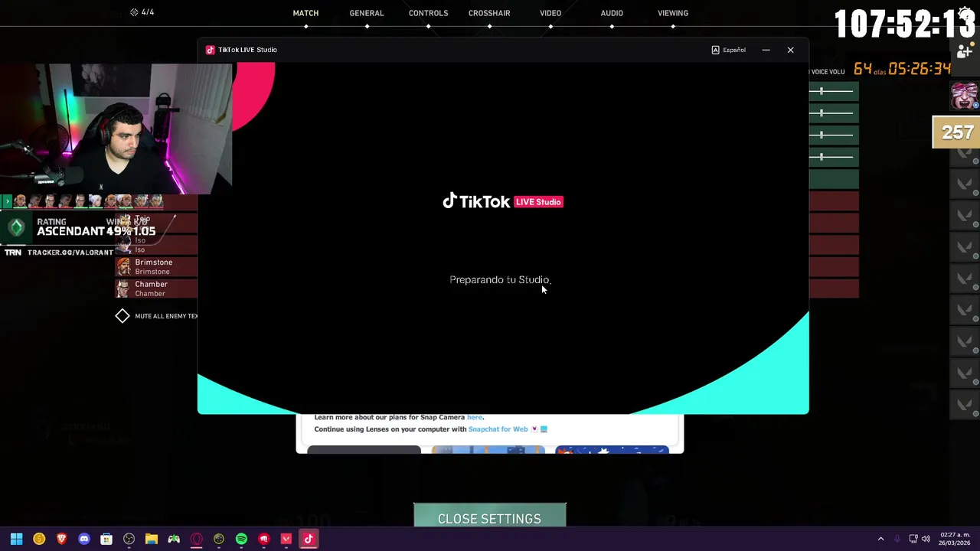Open the Snapchat for Web link
The width and height of the screenshot is (980, 551).
498,429
